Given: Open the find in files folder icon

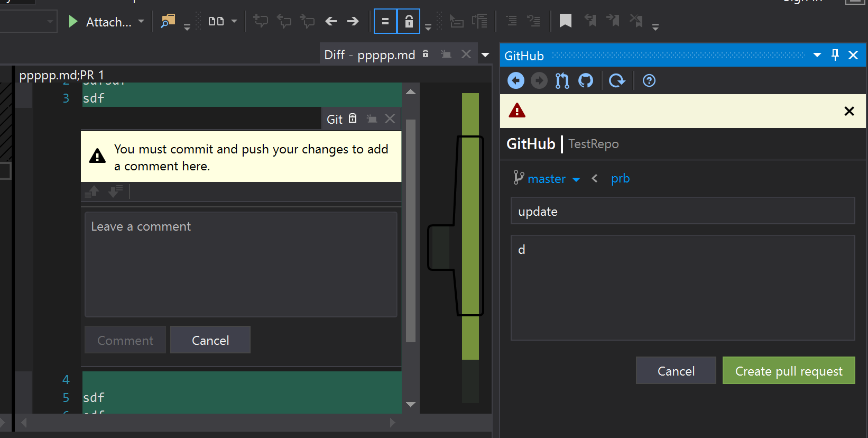Looking at the screenshot, I should (x=168, y=21).
